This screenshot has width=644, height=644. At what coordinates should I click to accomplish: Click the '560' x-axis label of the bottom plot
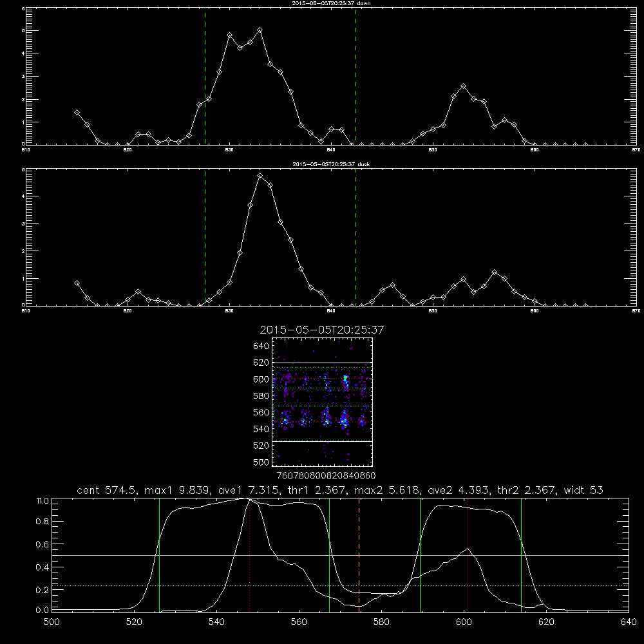point(299,622)
